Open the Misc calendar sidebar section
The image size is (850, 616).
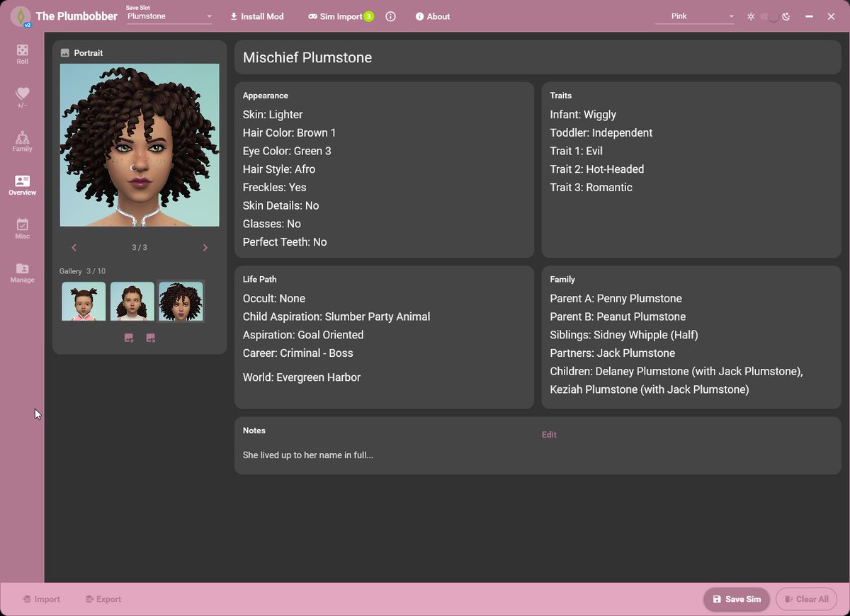(x=22, y=229)
